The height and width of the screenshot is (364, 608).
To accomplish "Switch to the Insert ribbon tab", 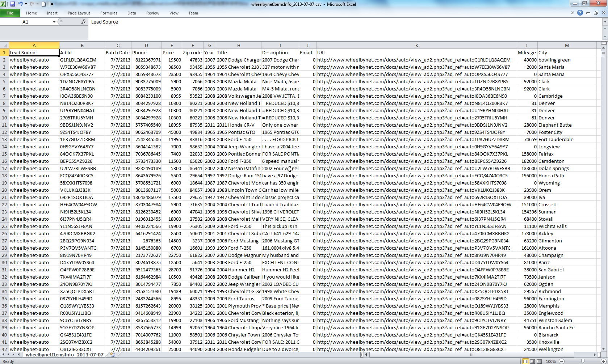I will click(52, 13).
